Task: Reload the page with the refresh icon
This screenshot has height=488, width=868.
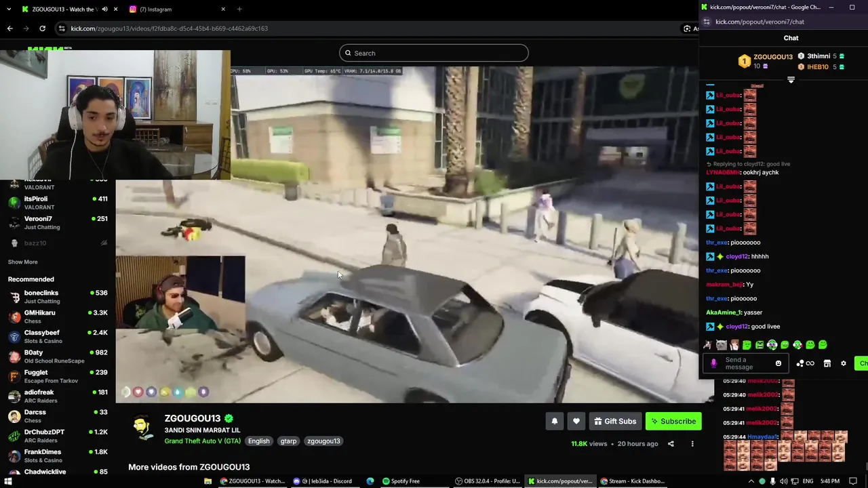Action: 42,28
